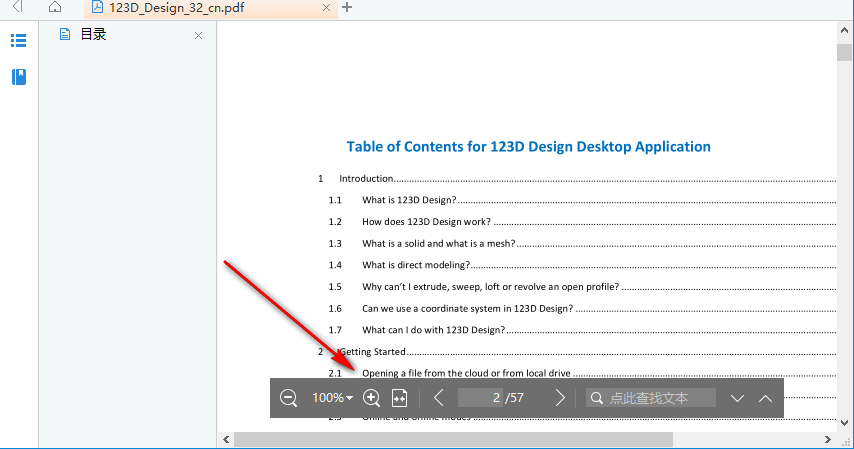854x449 pixels.
Task: Find next result with the down chevron
Action: click(737, 398)
